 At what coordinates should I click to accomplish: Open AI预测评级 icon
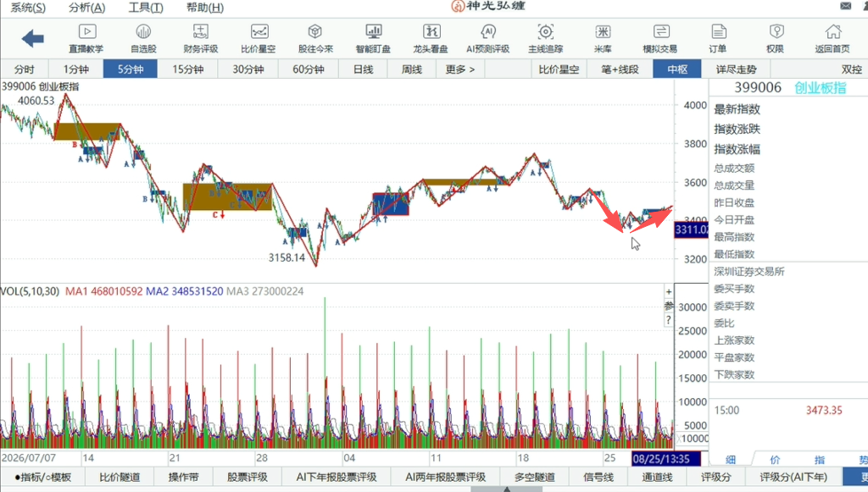click(x=487, y=39)
